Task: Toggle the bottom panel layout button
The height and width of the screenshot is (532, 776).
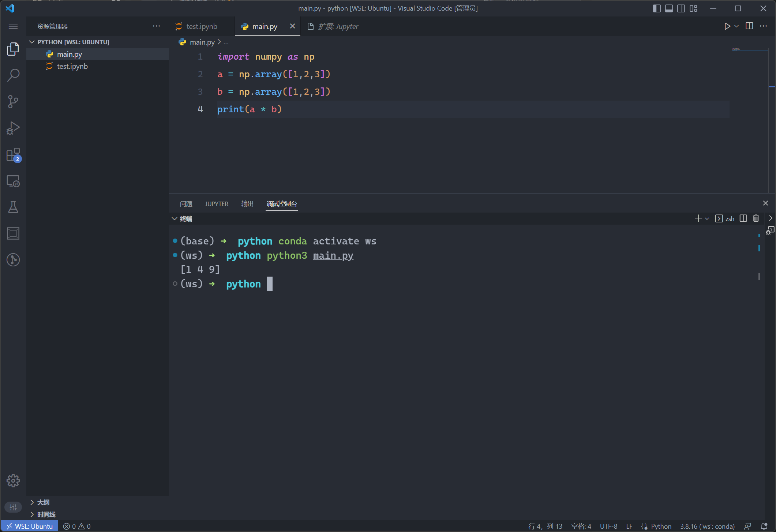Action: [x=669, y=8]
